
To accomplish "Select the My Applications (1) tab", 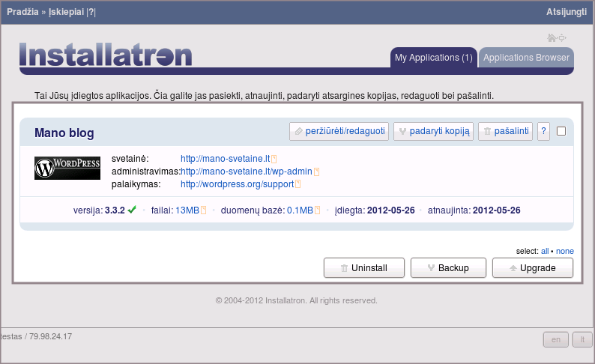I will (433, 58).
